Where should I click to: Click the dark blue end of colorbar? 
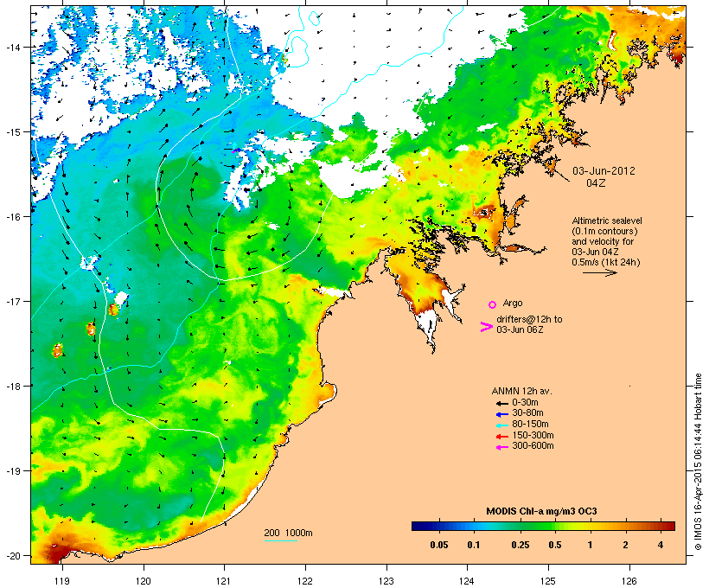tap(418, 526)
